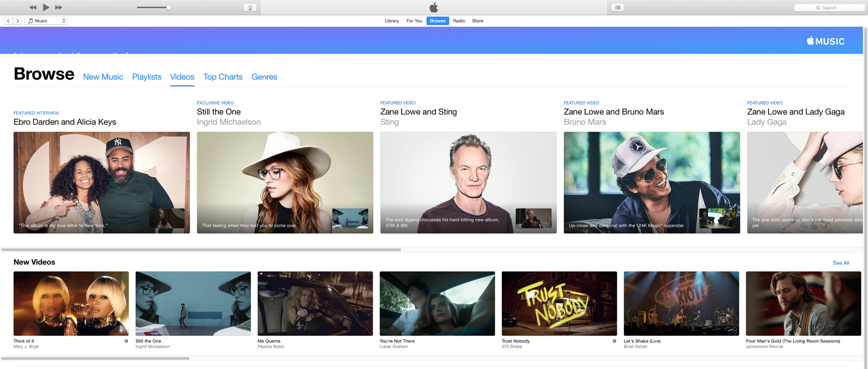Open the AirPlay output icon
The image size is (868, 369).
point(250,8)
